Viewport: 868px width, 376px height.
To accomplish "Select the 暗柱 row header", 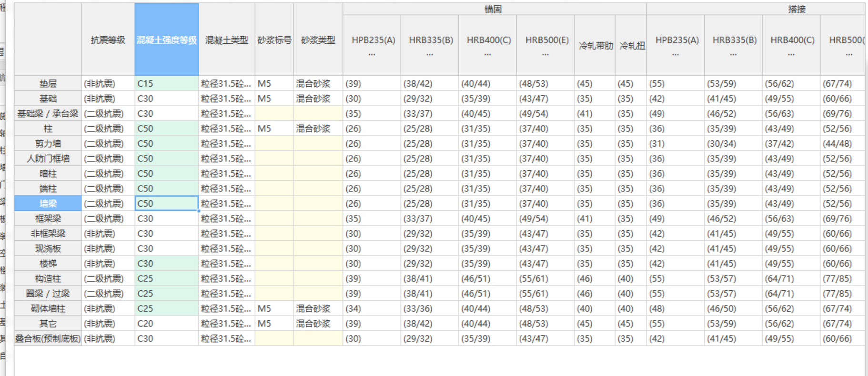I will 48,174.
